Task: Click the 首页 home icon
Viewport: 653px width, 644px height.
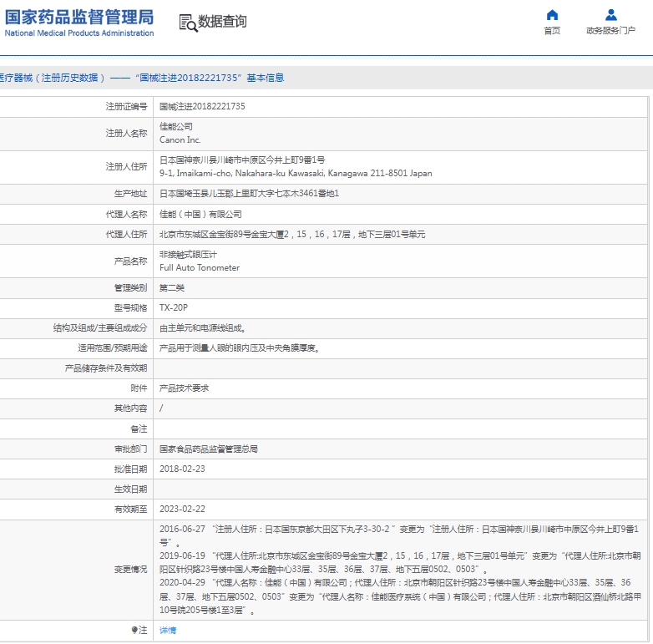Action: coord(552,15)
